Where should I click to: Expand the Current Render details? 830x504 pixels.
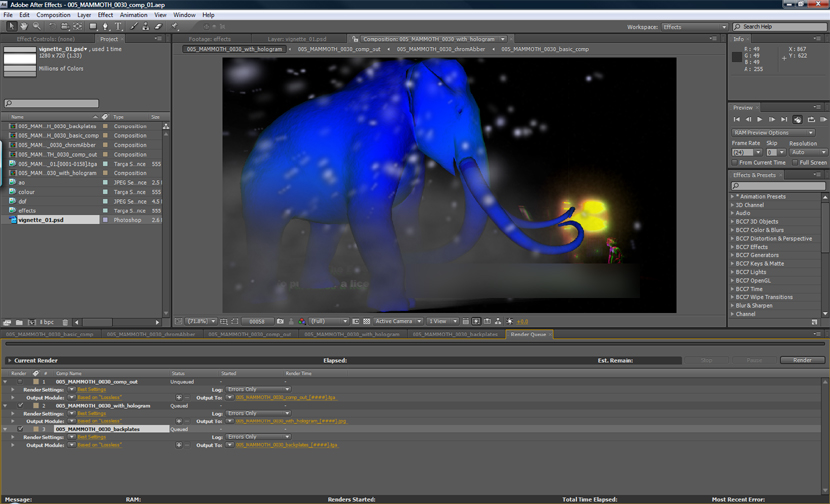tap(9, 360)
